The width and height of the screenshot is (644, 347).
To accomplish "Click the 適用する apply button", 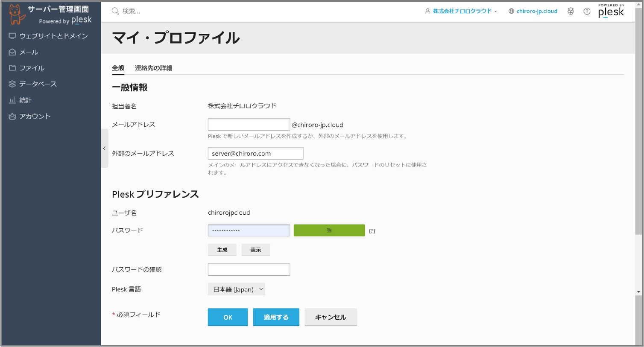I will click(x=276, y=317).
